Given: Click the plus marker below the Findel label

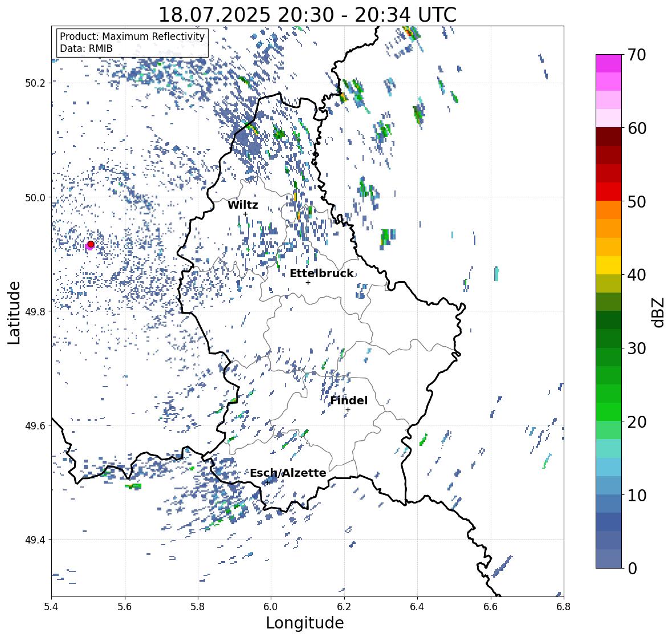Looking at the screenshot, I should tap(348, 410).
